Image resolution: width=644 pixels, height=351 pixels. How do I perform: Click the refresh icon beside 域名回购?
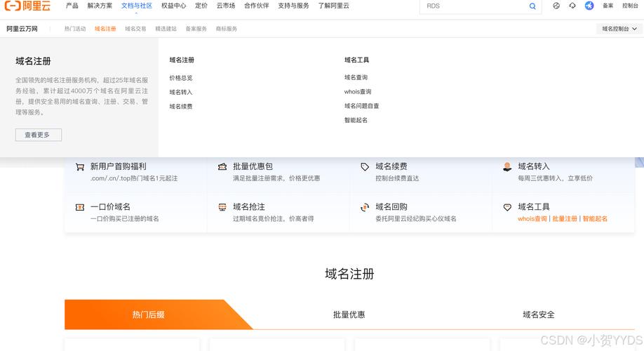coord(365,207)
